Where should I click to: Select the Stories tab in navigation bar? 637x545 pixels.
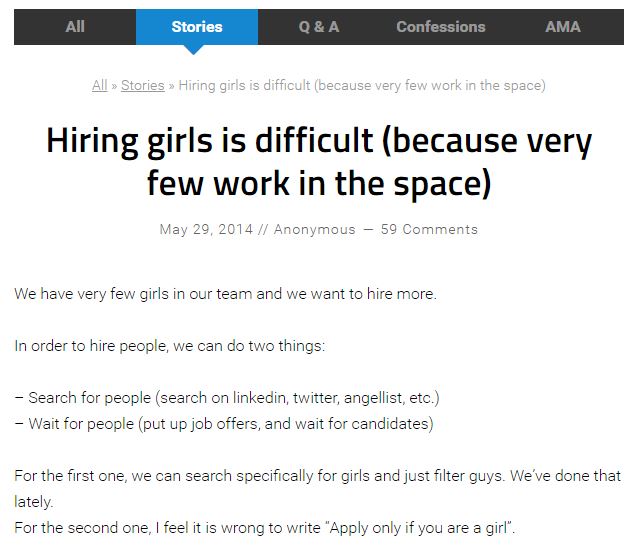(197, 27)
